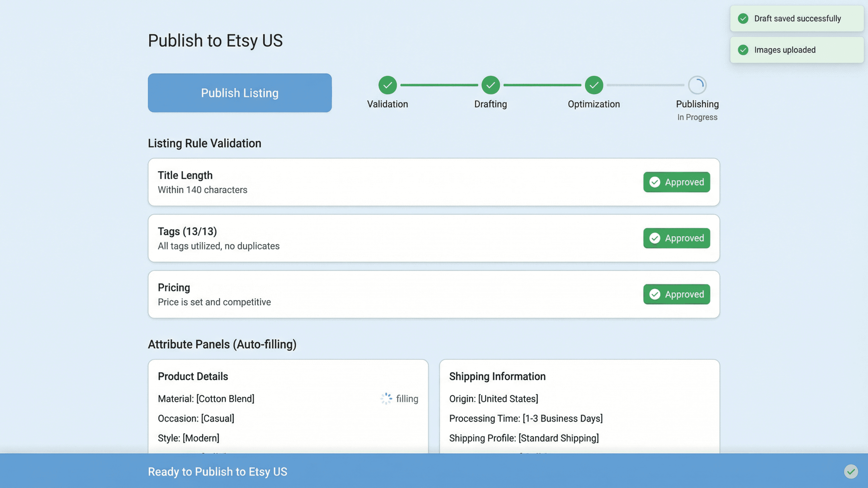The width and height of the screenshot is (868, 488).
Task: Click the filling spinner in Product Details
Action: (x=386, y=398)
